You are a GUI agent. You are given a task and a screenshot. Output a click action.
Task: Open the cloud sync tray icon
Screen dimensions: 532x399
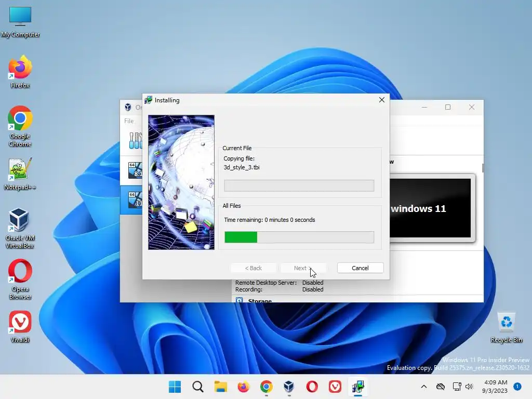click(x=441, y=387)
